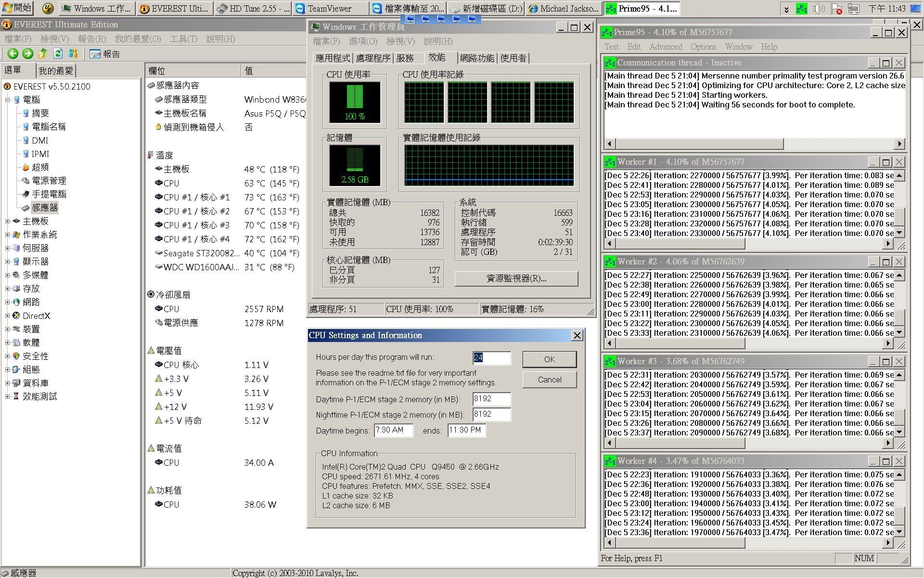Switch to HD Tune taskbar button
The image size is (924, 578).
pos(253,8)
